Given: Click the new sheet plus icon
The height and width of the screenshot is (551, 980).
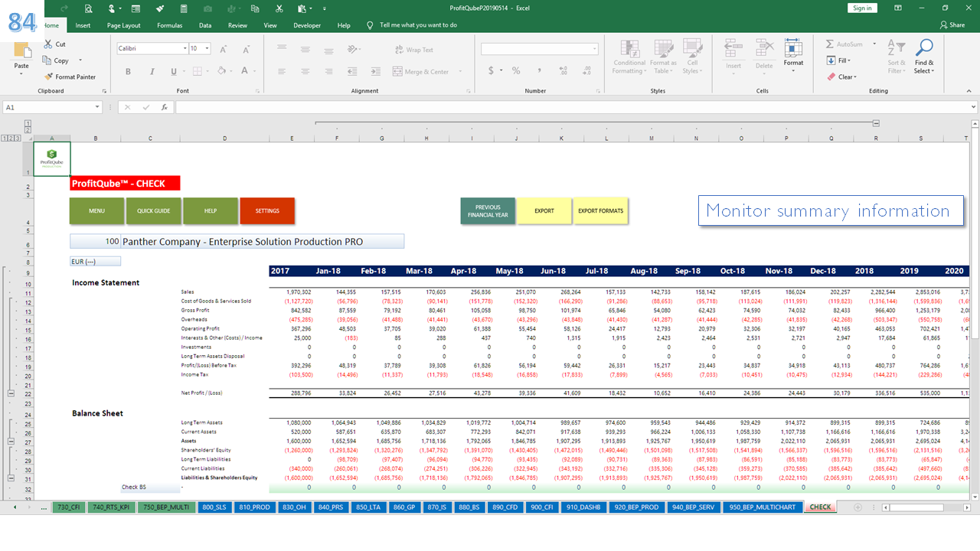Looking at the screenshot, I should (857, 507).
